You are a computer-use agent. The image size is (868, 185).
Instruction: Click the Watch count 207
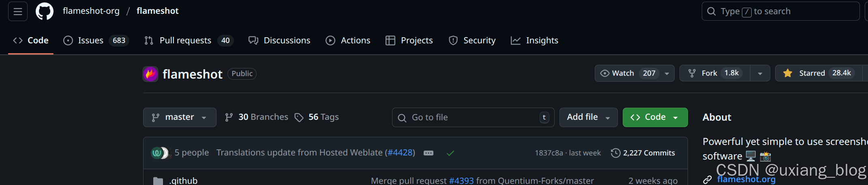click(649, 73)
